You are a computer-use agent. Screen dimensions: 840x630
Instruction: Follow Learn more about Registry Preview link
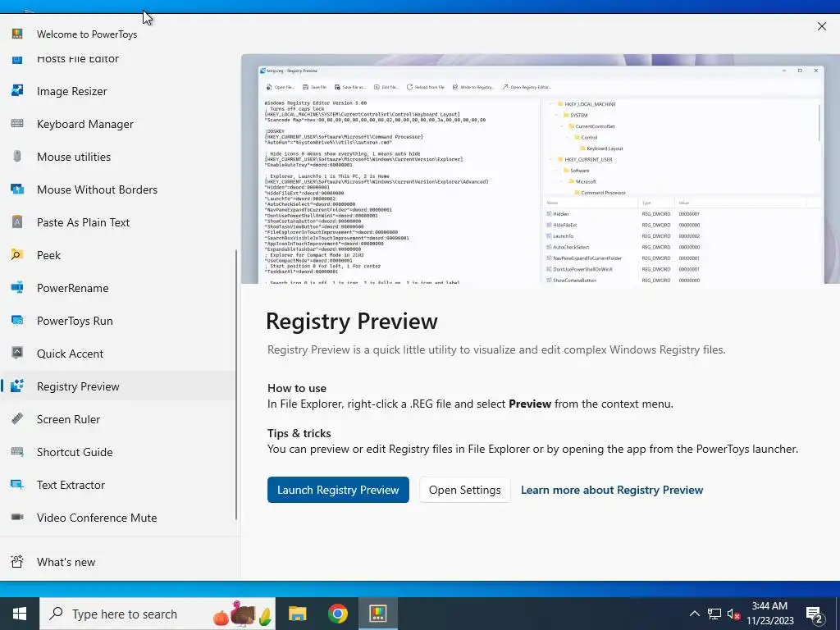pyautogui.click(x=612, y=490)
